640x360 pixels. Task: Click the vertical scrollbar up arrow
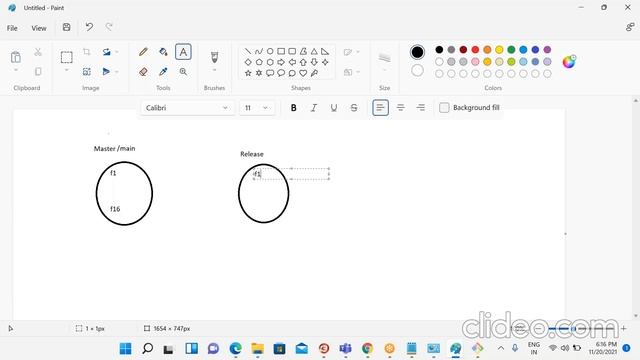636,100
